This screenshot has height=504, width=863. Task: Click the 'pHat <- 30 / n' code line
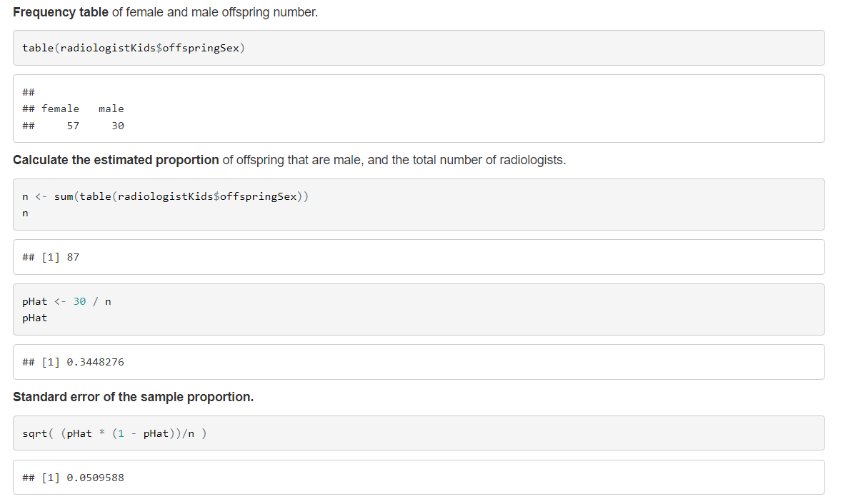point(66,301)
